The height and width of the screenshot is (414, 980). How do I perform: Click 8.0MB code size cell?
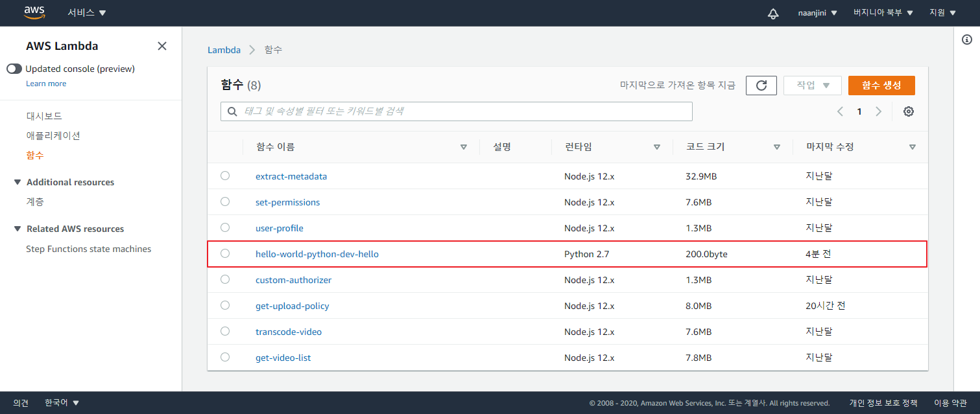[699, 306]
